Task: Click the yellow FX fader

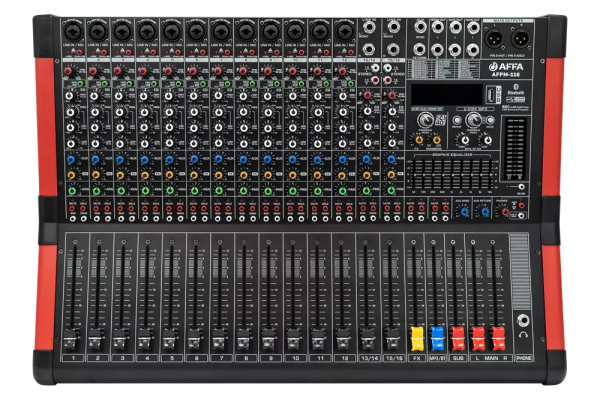Action: [417, 339]
